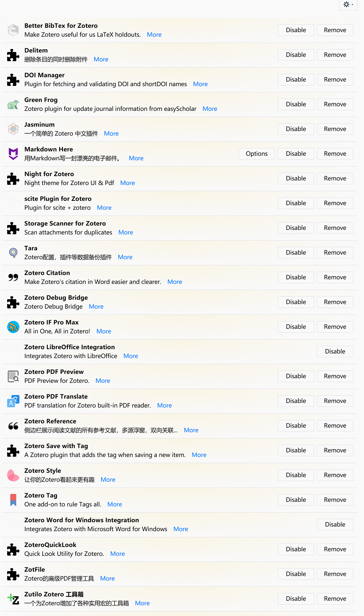Select the Tara plugin icon

[13, 253]
